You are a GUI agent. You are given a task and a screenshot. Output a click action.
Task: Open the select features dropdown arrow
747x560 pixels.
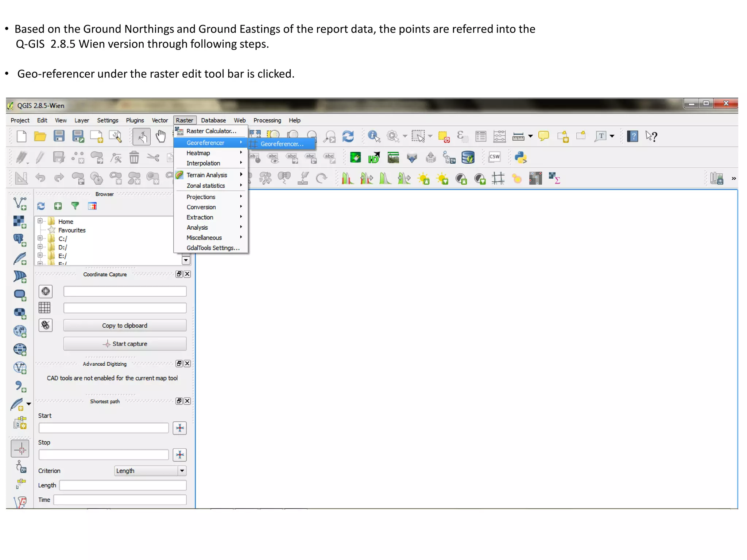(430, 136)
